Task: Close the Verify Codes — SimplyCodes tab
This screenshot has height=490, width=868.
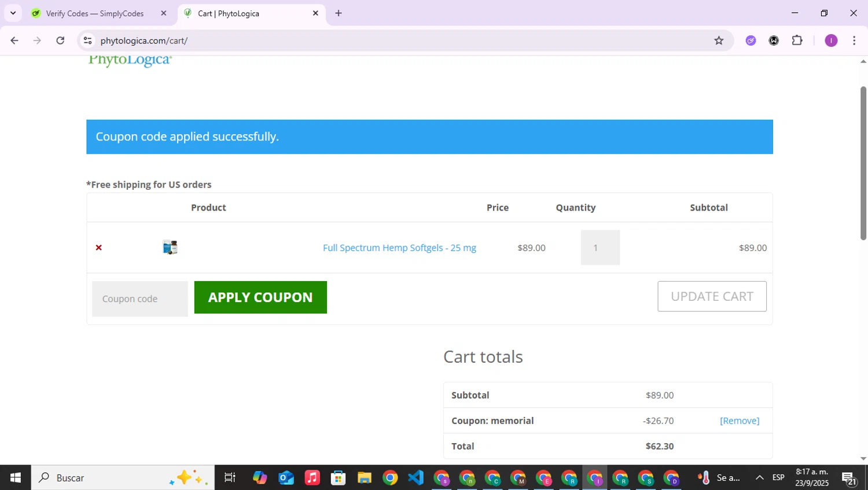Action: pos(164,13)
